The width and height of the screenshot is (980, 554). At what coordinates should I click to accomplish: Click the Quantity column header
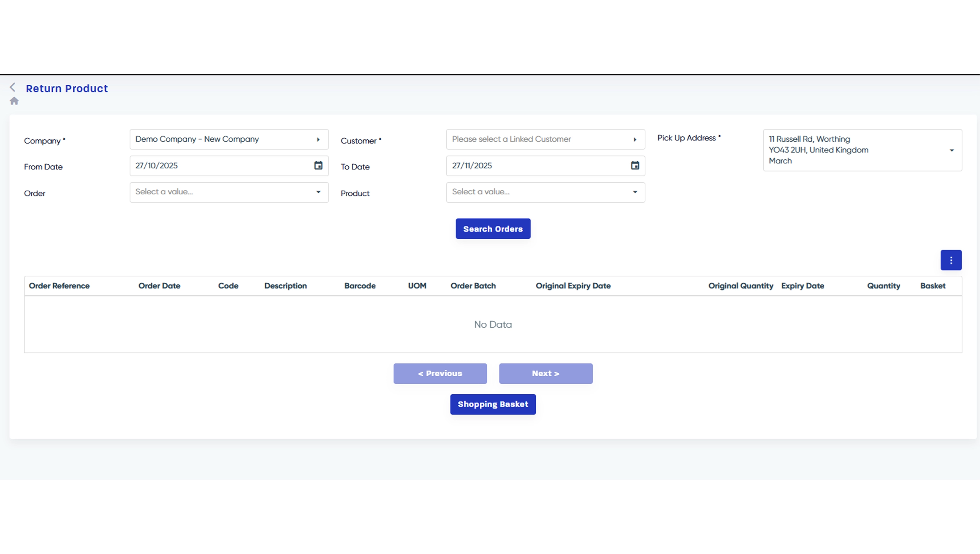click(883, 286)
